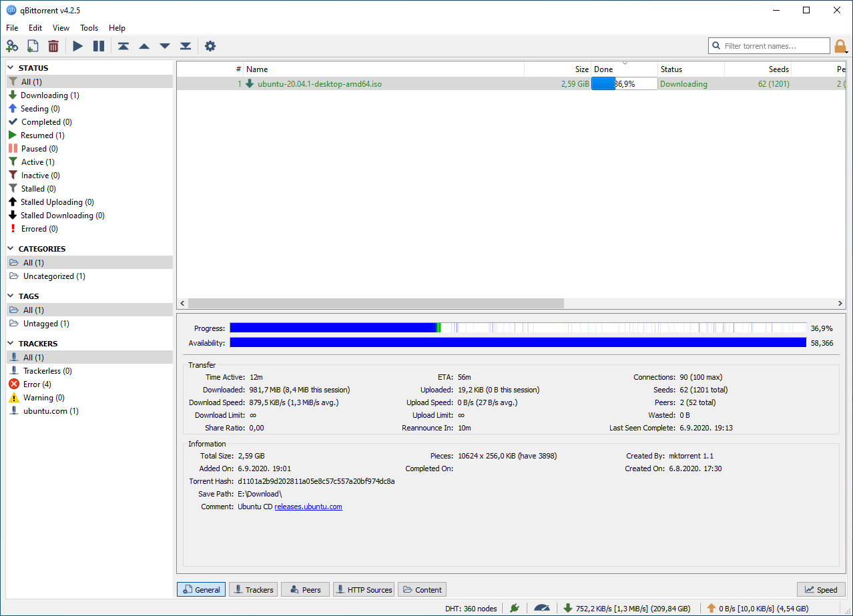Click the Add Torrent File icon
This screenshot has height=616, width=853.
33,46
